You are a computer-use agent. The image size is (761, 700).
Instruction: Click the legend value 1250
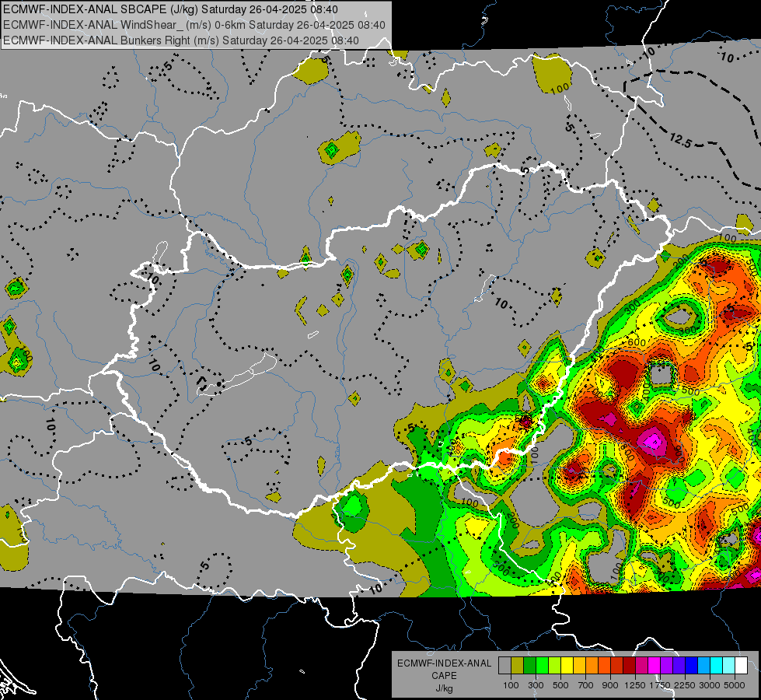(x=635, y=685)
